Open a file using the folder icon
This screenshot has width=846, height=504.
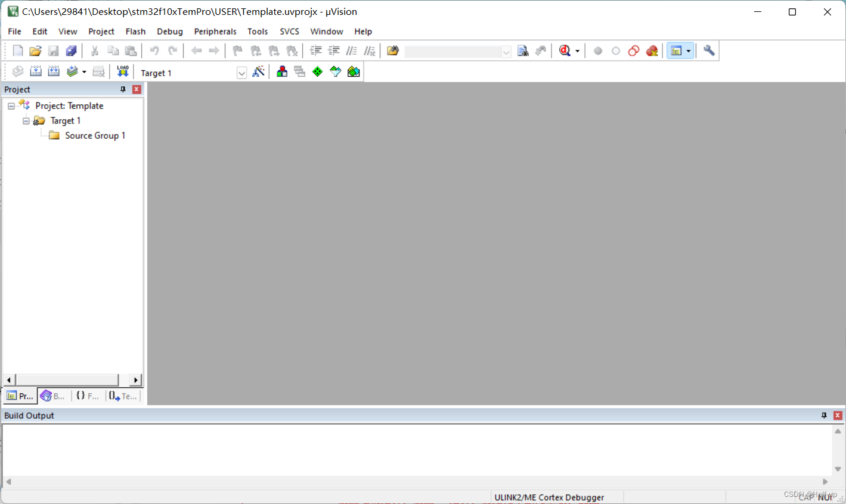click(x=35, y=51)
